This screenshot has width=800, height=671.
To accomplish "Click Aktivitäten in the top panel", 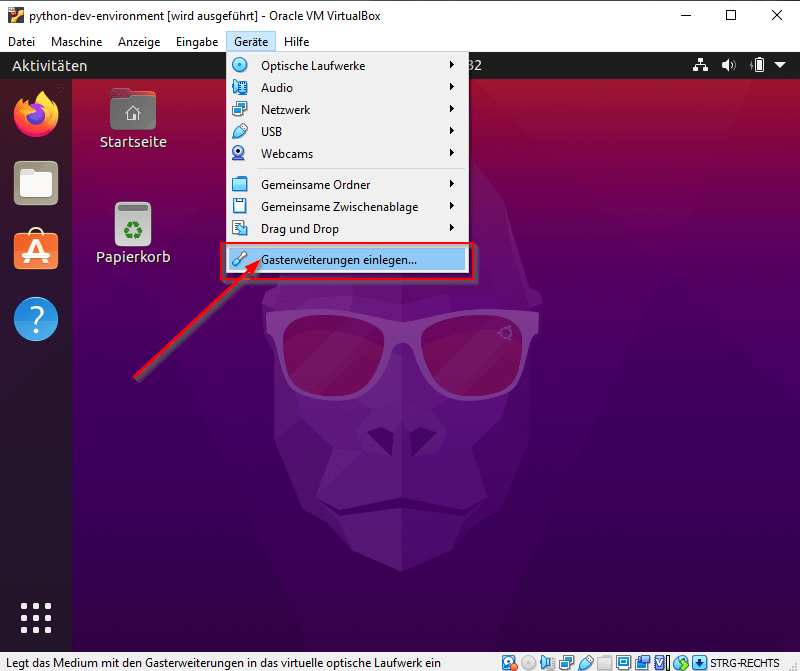I will point(49,66).
